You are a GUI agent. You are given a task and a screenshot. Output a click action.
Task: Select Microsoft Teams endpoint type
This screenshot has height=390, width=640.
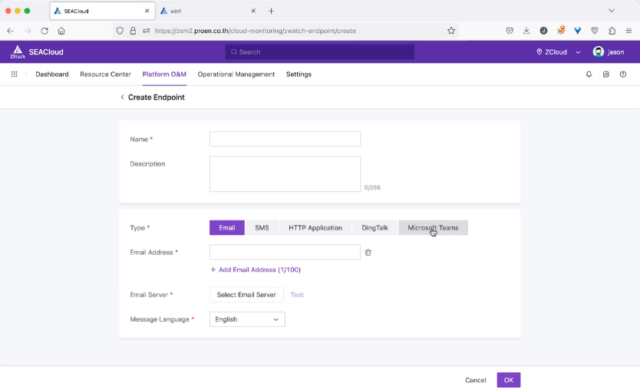coord(433,228)
